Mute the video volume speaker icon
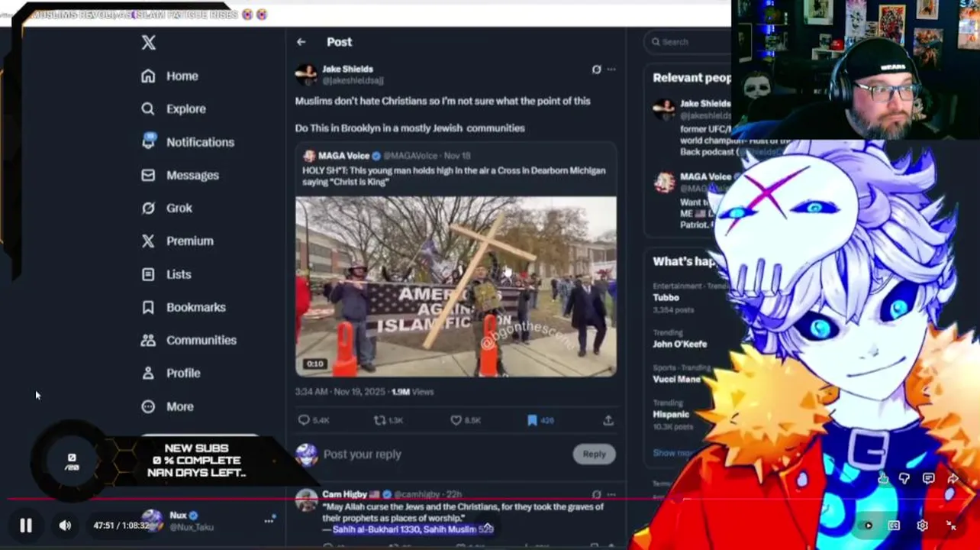Viewport: 980px width, 550px height. click(65, 526)
